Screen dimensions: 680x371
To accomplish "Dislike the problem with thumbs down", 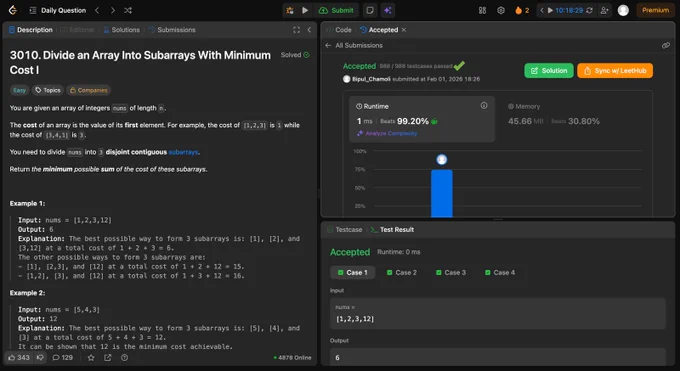I will tap(40, 358).
